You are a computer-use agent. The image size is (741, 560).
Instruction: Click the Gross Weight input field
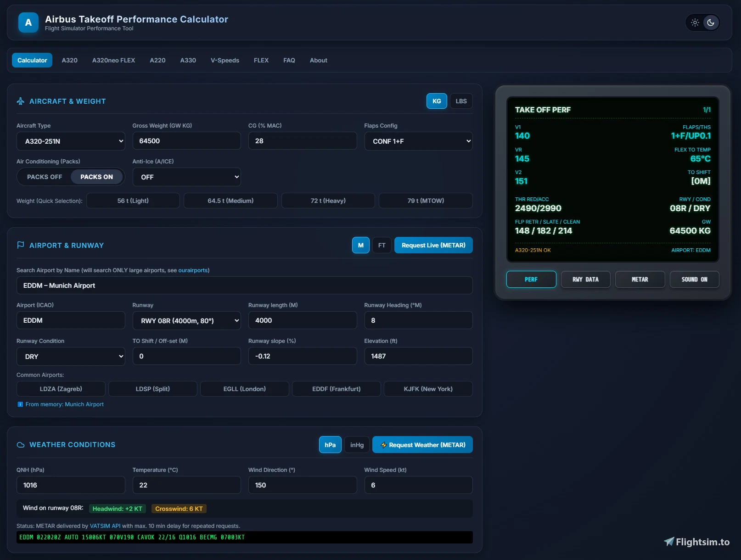click(186, 141)
